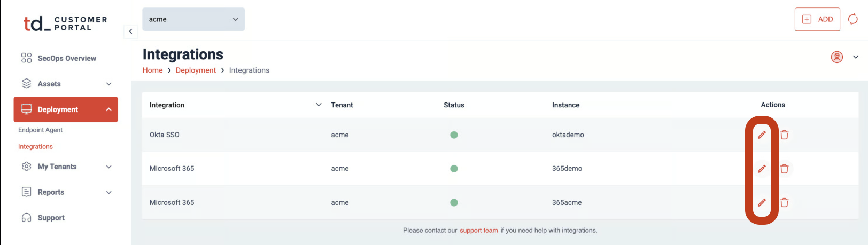The width and height of the screenshot is (868, 245).
Task: Sort by the Integration column chevron
Action: tap(319, 105)
